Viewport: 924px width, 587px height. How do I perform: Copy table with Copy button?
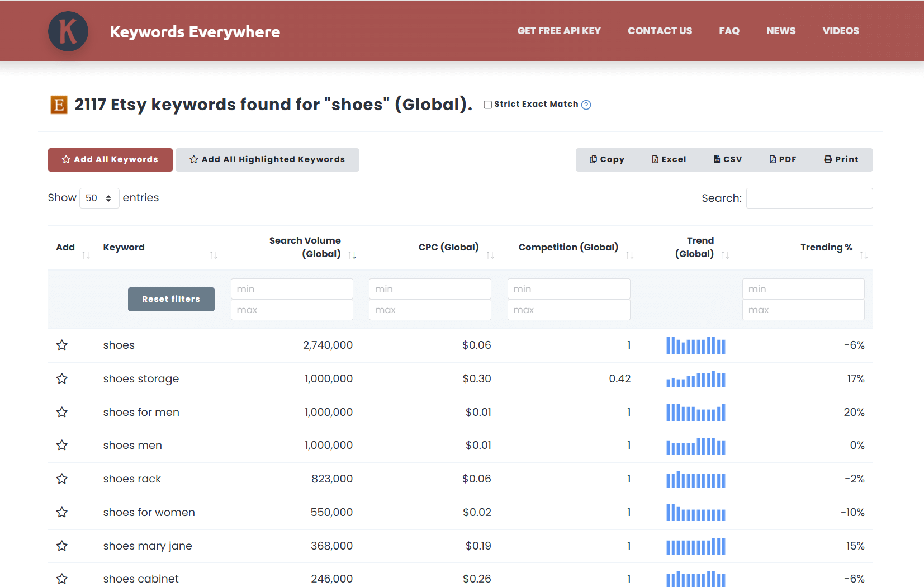pos(606,159)
